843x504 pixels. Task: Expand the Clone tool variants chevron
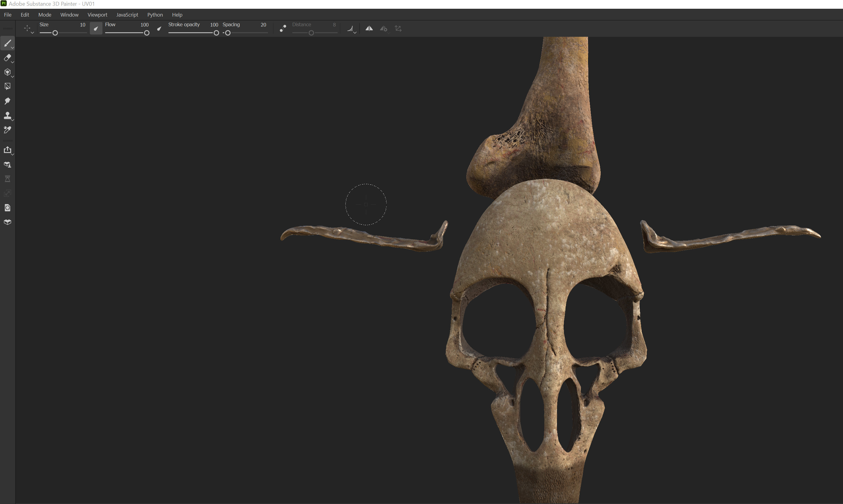tap(13, 120)
